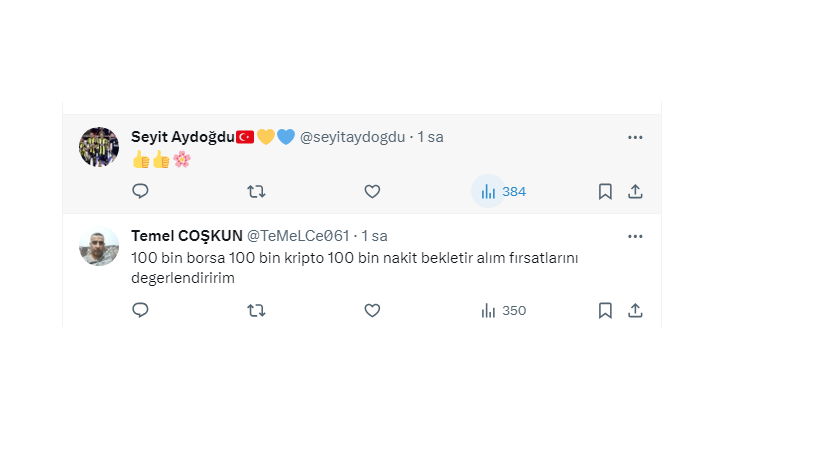Go to the Seyit Aydoğdu display name
The height and width of the screenshot is (463, 837).
click(182, 137)
